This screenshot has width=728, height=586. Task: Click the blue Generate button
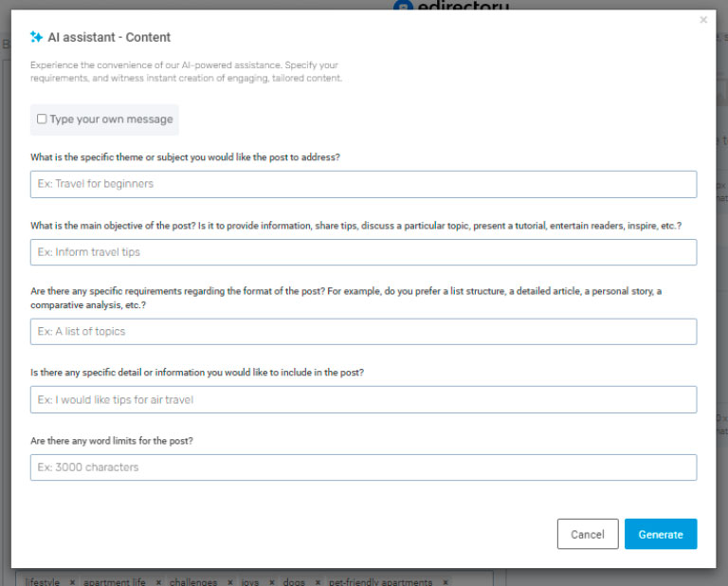click(x=661, y=534)
